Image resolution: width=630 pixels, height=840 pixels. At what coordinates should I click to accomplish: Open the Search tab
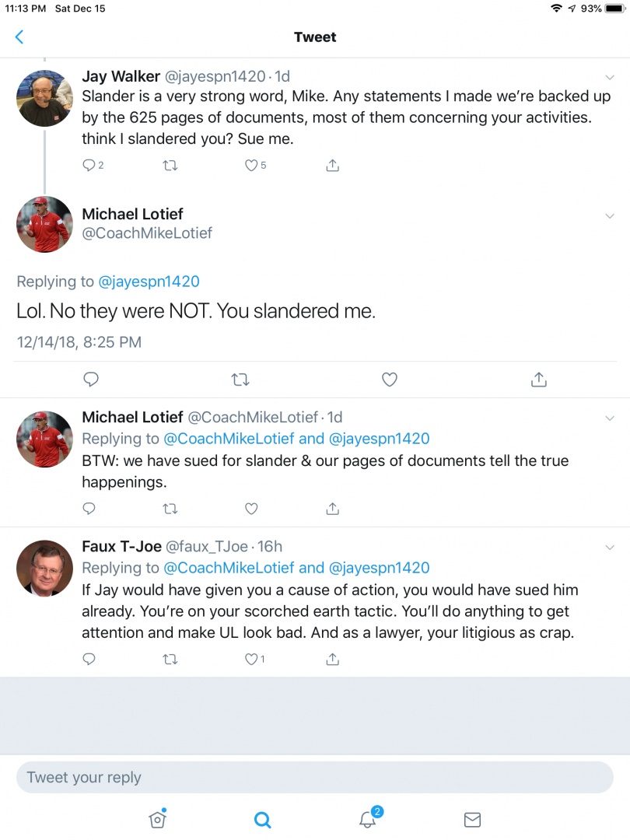pos(263,819)
